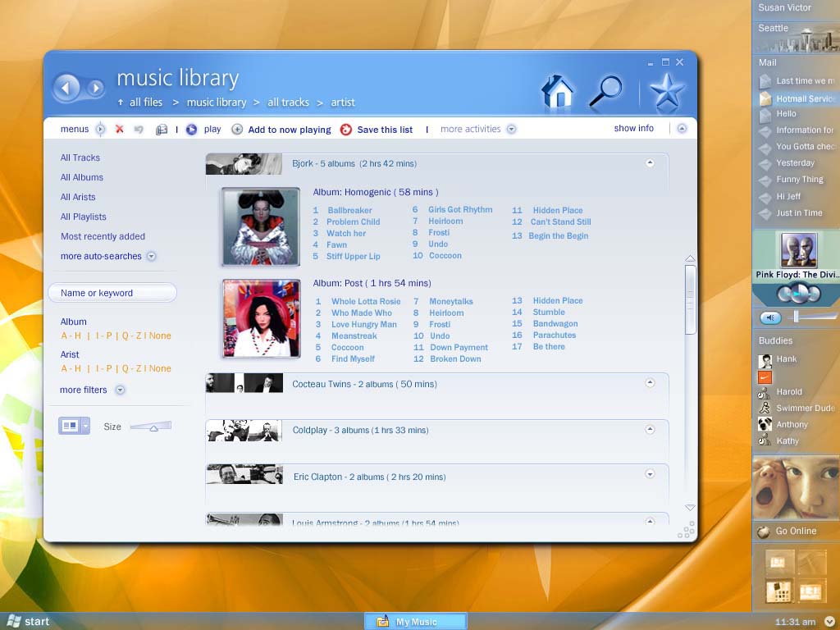Image resolution: width=840 pixels, height=630 pixels.
Task: Click the sidebar media player play control
Action: (799, 293)
